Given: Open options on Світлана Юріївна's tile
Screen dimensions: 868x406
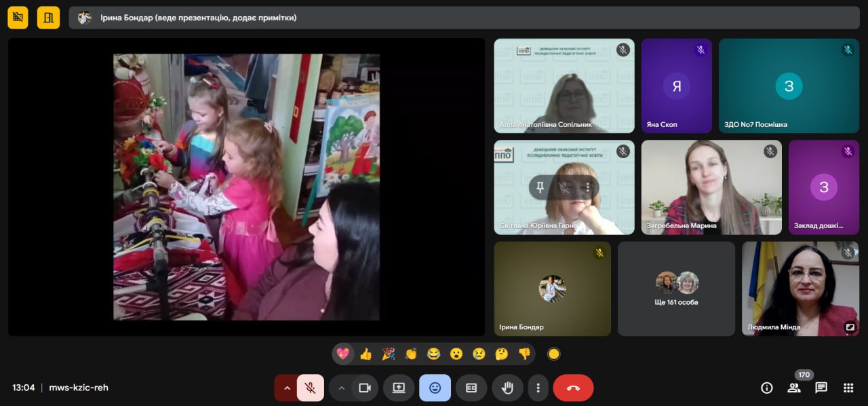Looking at the screenshot, I should click(587, 187).
